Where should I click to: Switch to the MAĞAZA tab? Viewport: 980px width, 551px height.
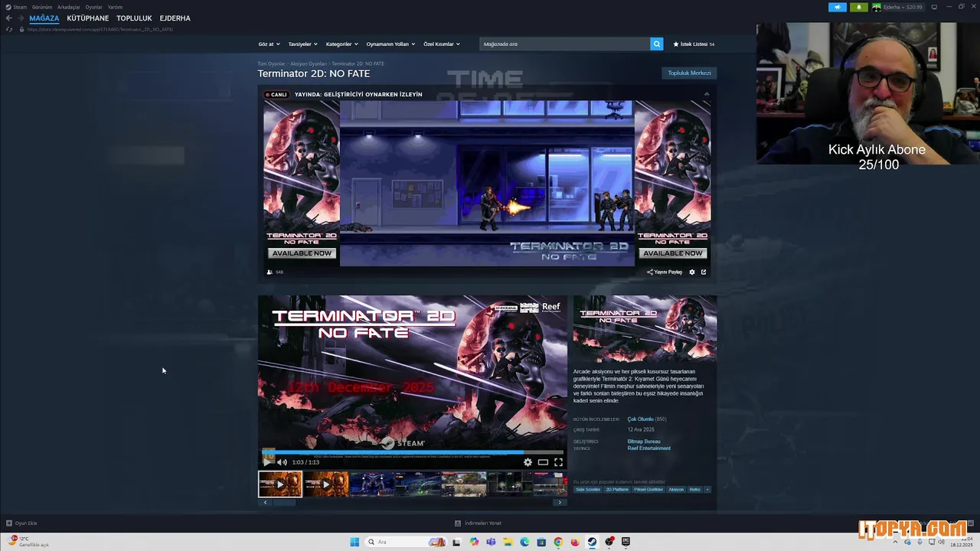[x=44, y=18]
